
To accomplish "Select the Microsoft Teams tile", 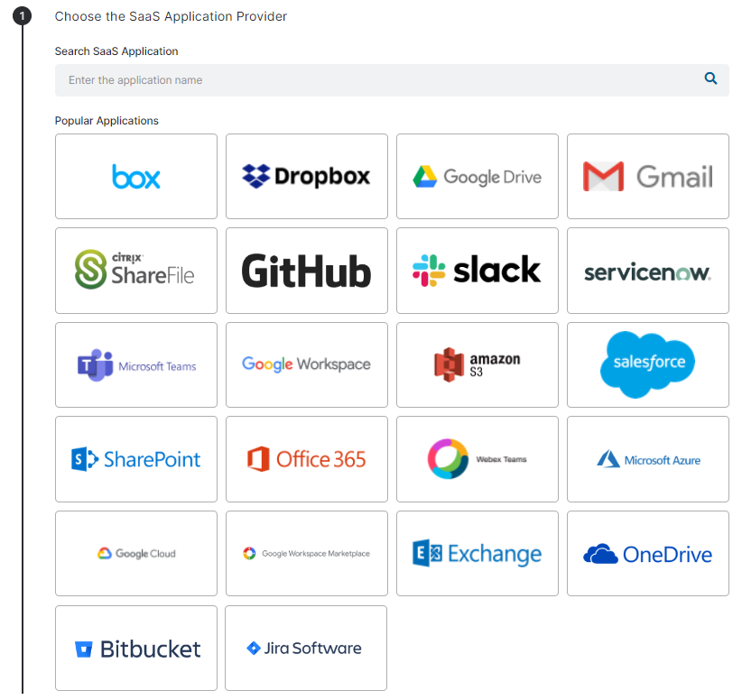I will (x=136, y=364).
